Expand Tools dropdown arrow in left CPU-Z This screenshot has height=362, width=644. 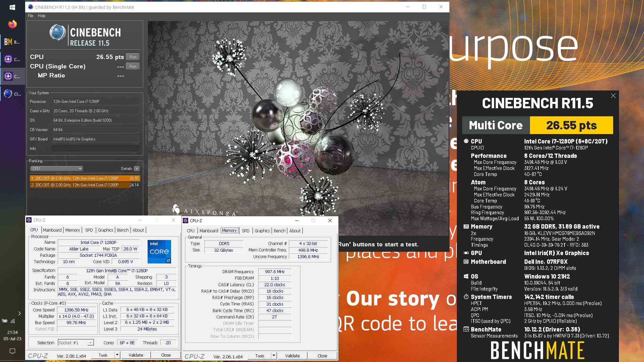117,355
